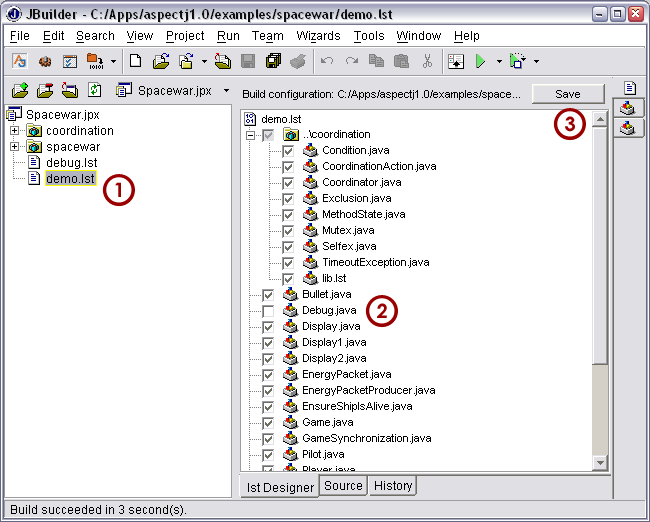The image size is (650, 522).
Task: Click the Print icon in toolbar
Action: point(298,61)
